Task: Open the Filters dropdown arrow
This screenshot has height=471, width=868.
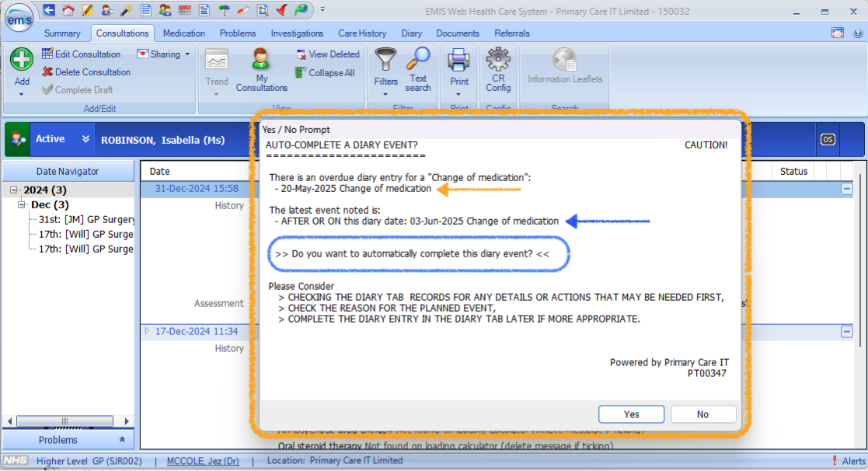Action: (x=385, y=95)
